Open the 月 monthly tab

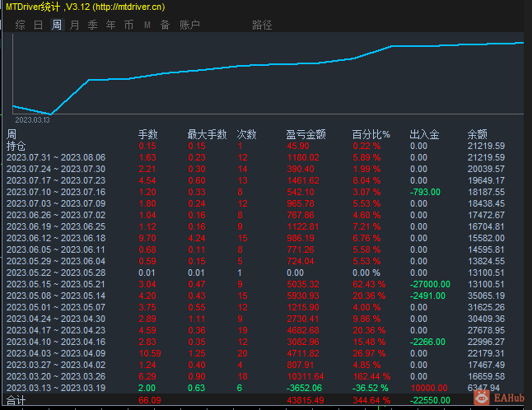74,25
